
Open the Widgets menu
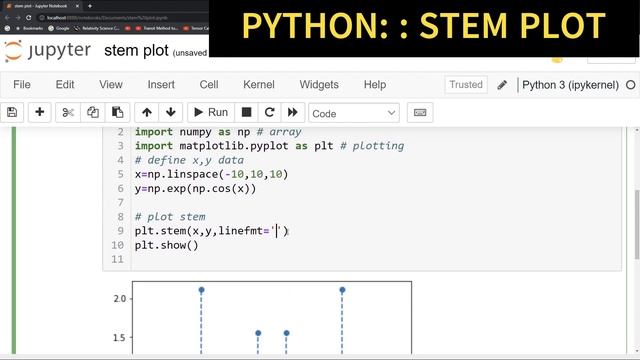319,84
